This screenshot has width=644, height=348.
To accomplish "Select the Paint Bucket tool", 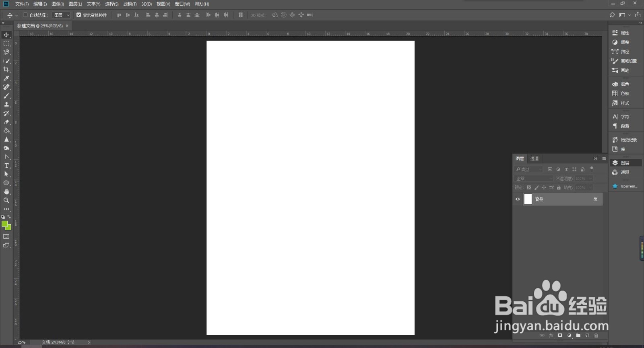I will pos(6,131).
